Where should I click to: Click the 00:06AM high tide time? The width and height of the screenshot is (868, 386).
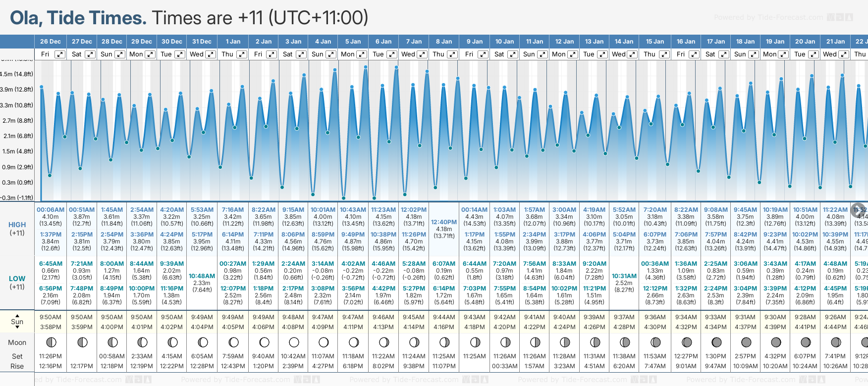[51, 210]
